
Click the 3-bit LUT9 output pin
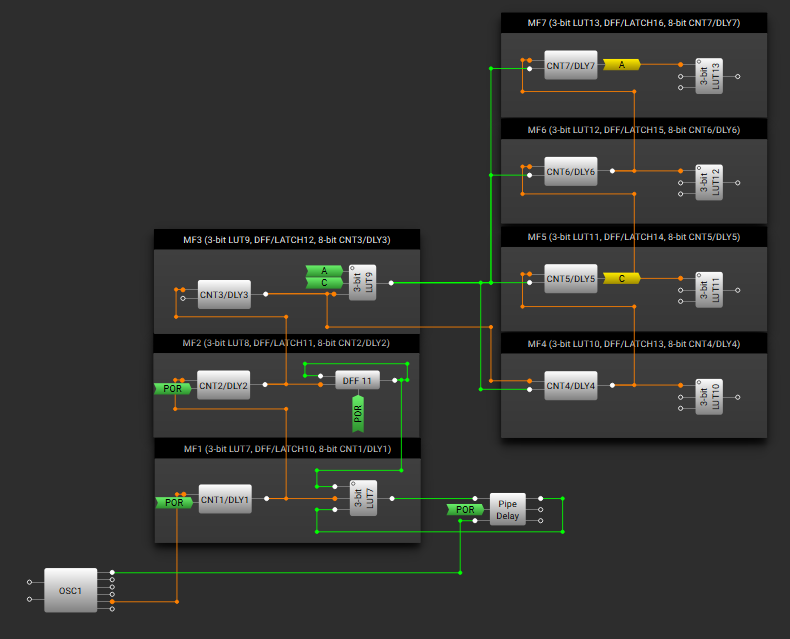coord(391,283)
